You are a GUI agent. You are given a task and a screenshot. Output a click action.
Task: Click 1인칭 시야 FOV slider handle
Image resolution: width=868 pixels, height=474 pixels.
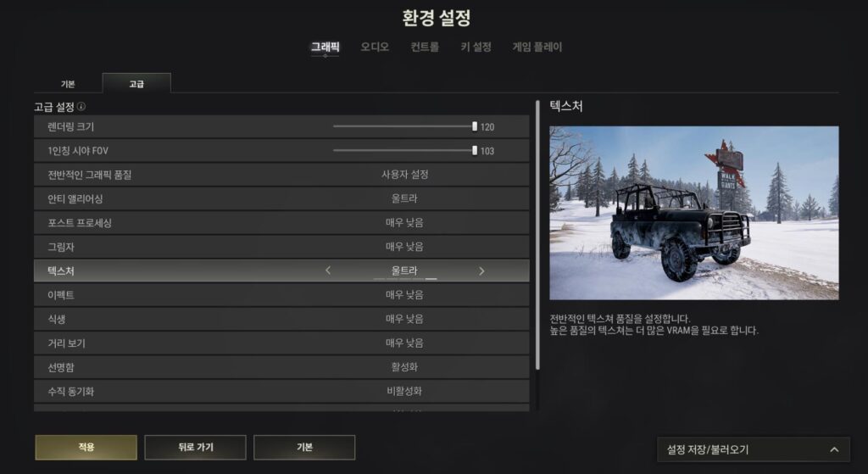pyautogui.click(x=475, y=150)
